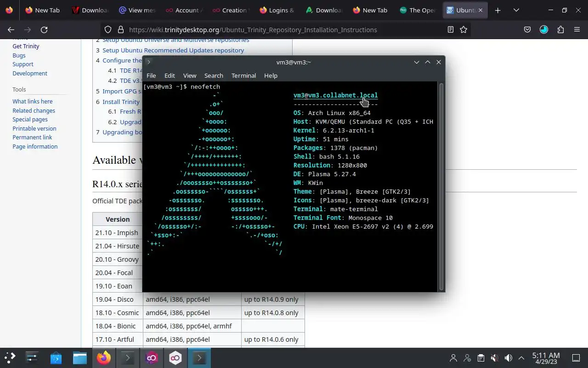List all tabs dropdown chevron

click(x=516, y=10)
